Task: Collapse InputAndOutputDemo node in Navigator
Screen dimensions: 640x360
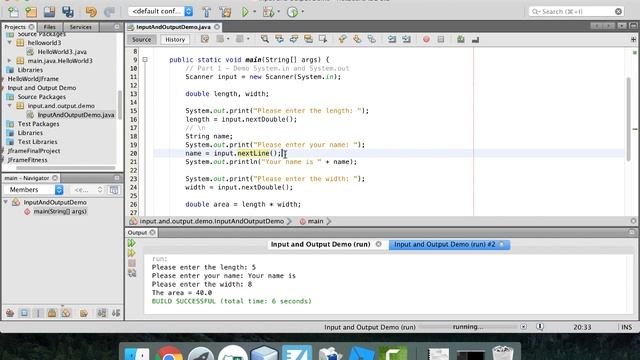Action: (6, 202)
